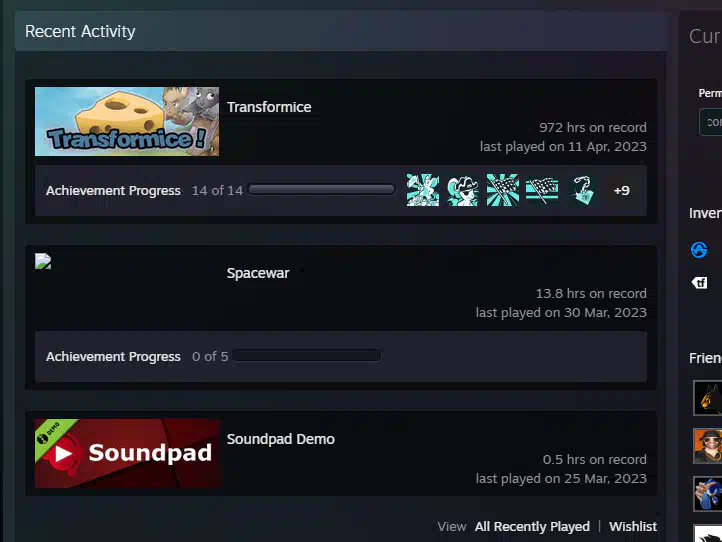Click the first Transformice achievement badge icon

point(423,190)
